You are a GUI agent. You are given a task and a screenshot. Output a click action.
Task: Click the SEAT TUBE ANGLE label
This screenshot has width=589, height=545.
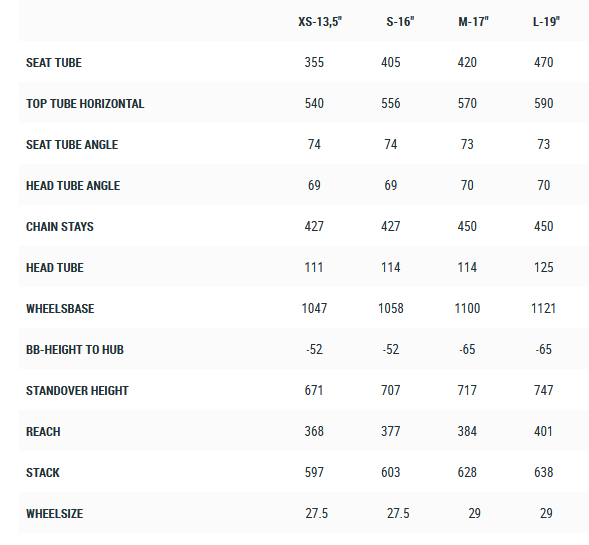click(x=72, y=145)
